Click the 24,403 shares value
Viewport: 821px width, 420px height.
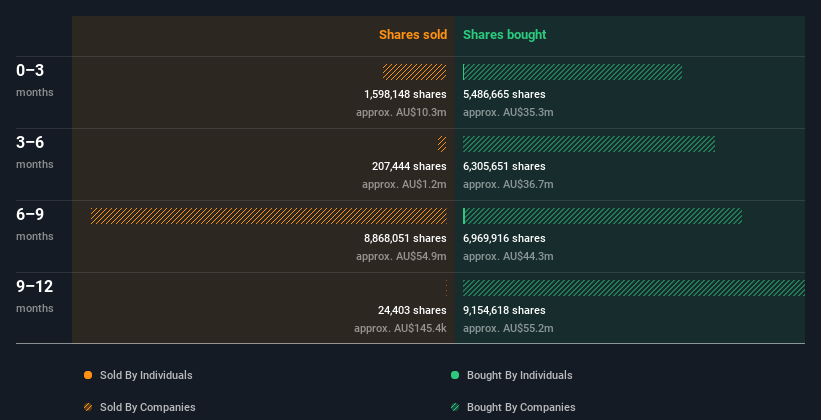click(x=412, y=310)
